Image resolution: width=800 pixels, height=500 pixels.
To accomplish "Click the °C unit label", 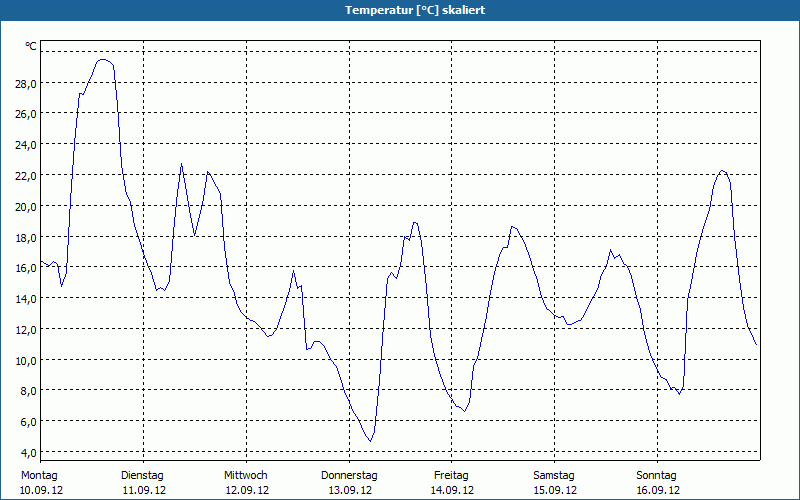I will [31, 46].
